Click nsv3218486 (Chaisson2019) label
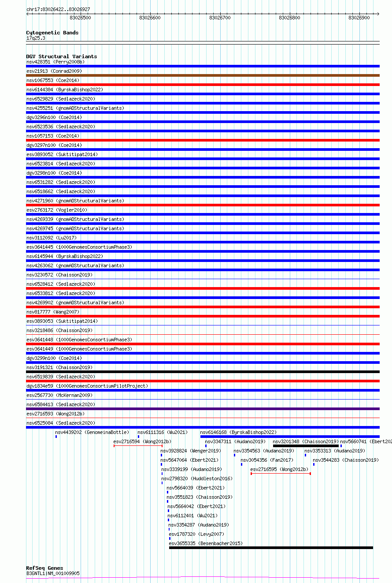392x583 pixels. point(59,330)
